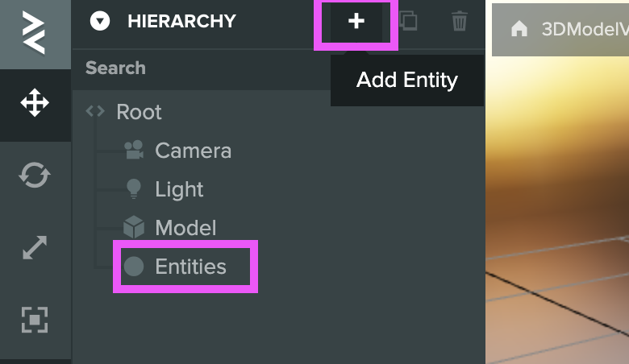Click the Delete entity trash icon
The image size is (629, 364).
pos(459,22)
